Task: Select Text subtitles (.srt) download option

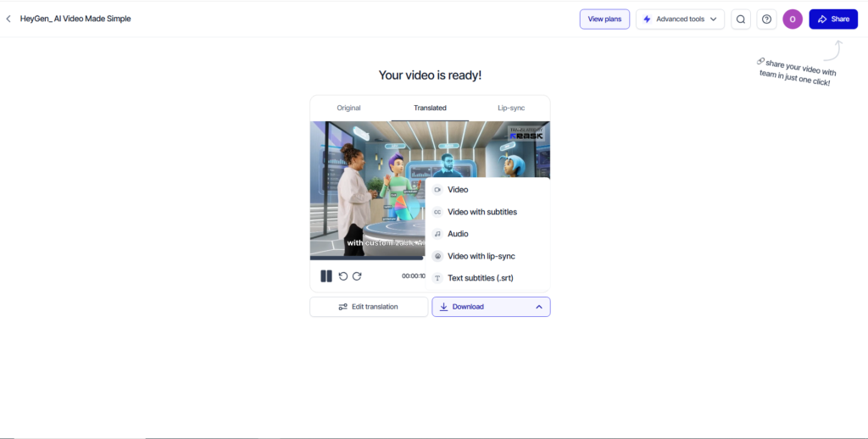Action: (x=487, y=278)
